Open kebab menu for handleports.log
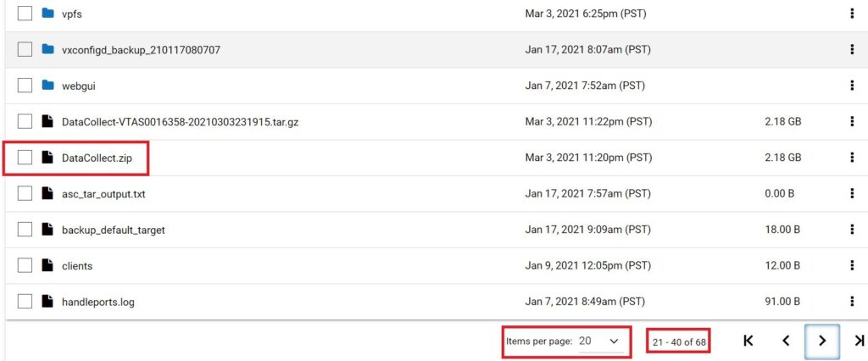The width and height of the screenshot is (868, 361). [851, 302]
